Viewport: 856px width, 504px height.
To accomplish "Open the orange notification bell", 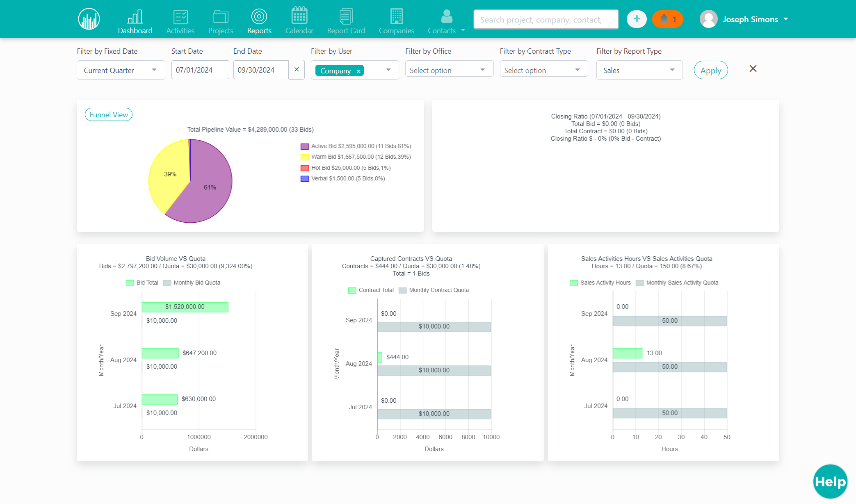I will 668,19.
